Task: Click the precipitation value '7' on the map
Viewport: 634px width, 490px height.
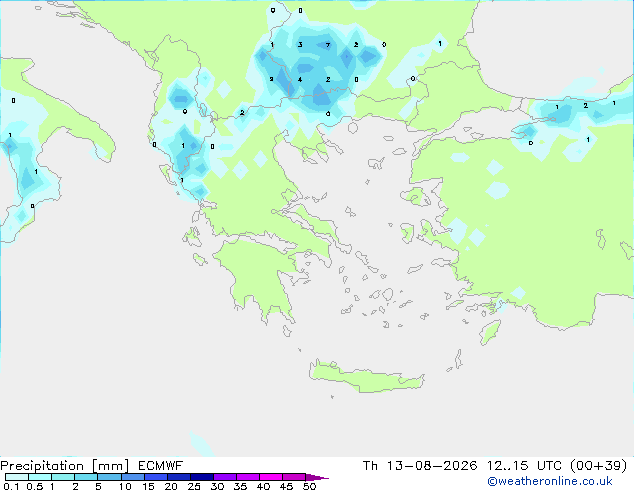Action: tap(328, 45)
